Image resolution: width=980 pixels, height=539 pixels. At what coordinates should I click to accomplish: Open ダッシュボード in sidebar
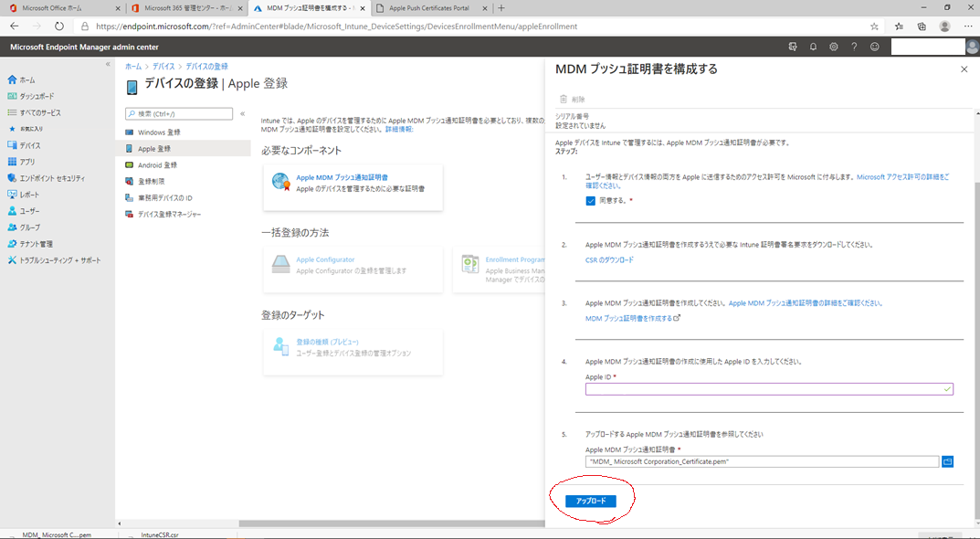(x=31, y=96)
